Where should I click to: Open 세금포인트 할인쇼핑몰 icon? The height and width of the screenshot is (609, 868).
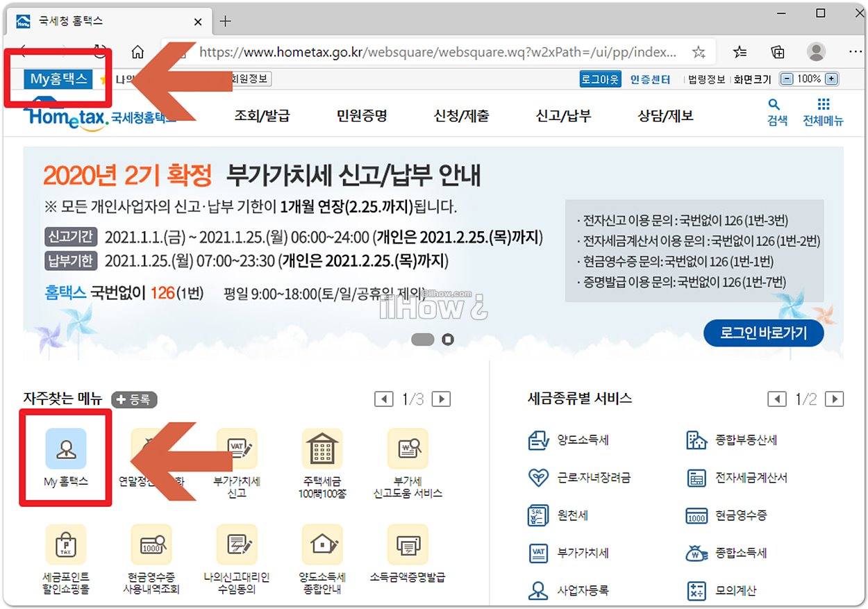tap(66, 544)
